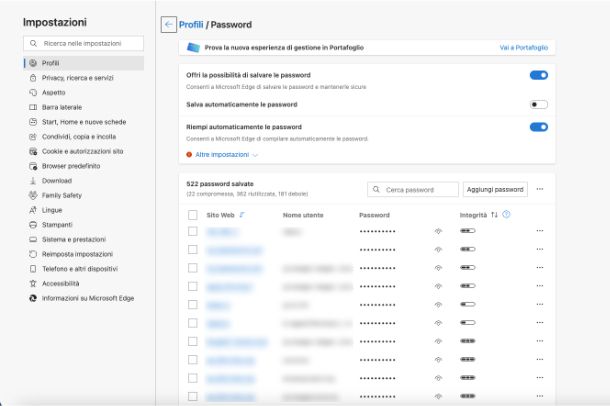Click the Download arrow icon in sidebar

pyautogui.click(x=33, y=180)
